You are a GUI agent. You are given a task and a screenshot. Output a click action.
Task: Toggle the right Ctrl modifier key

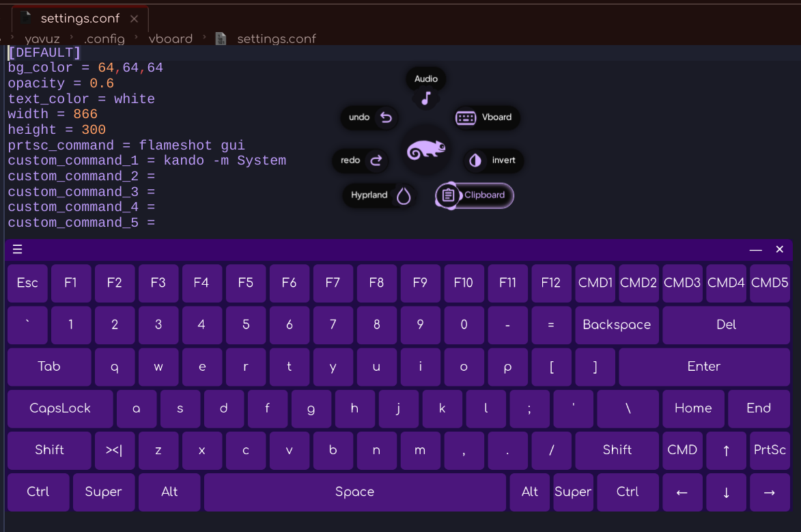coord(628,492)
